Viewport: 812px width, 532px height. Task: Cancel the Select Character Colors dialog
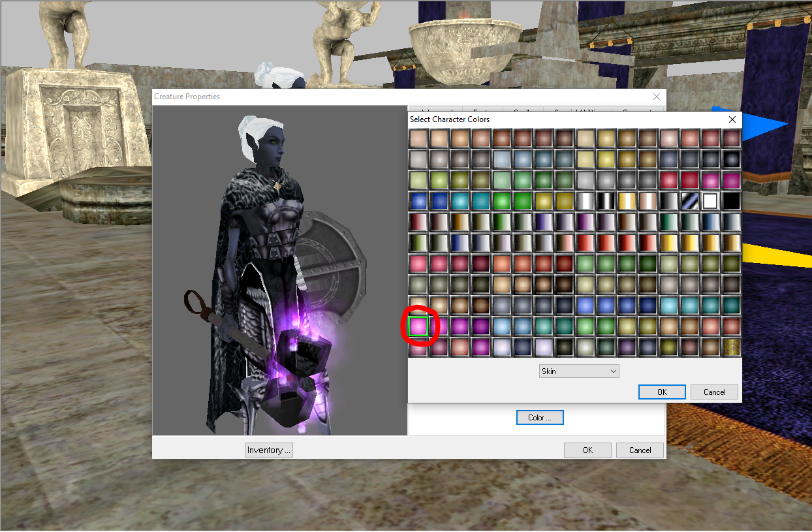pos(714,392)
